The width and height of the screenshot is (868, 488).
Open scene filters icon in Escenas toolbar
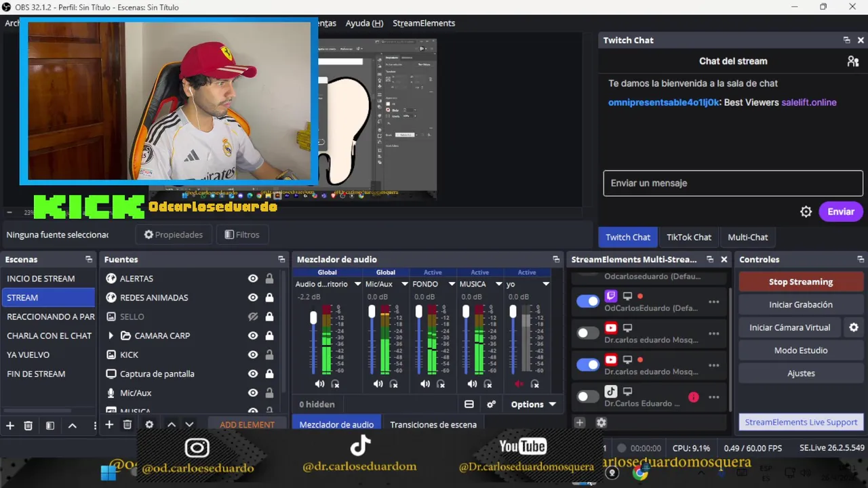(50, 425)
